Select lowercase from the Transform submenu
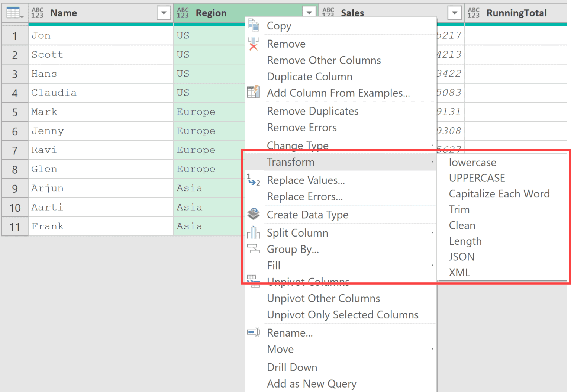The height and width of the screenshot is (392, 571). point(472,162)
